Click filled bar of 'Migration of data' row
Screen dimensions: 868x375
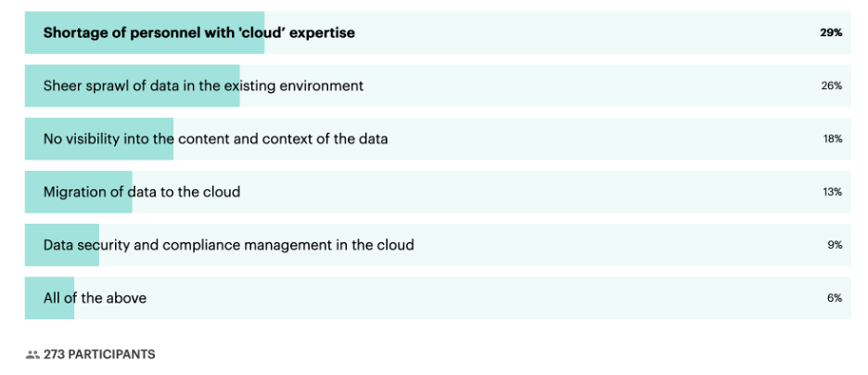pyautogui.click(x=79, y=192)
